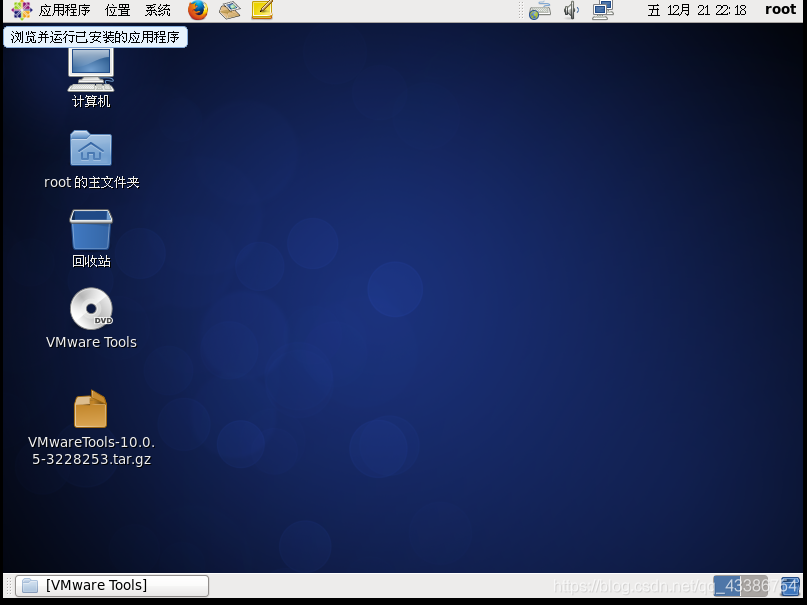This screenshot has width=807, height=605.
Task: Open the root user menu
Action: coord(781,10)
